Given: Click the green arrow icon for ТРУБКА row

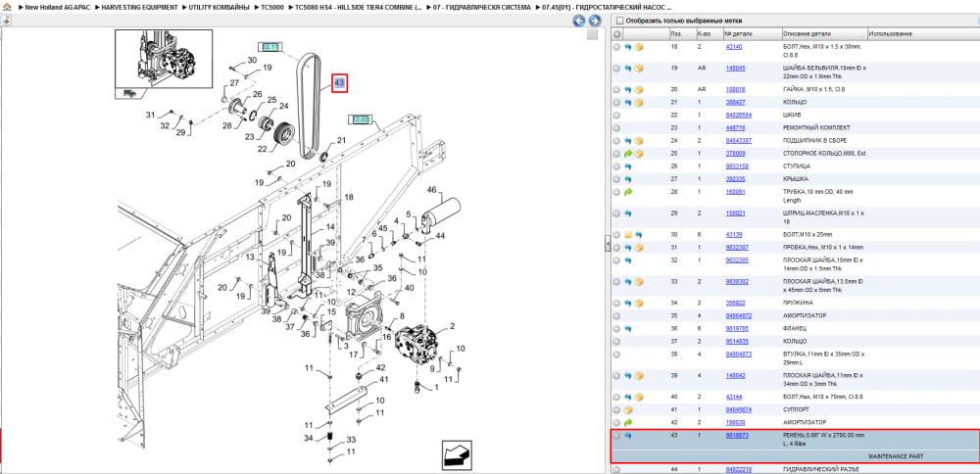Looking at the screenshot, I should tap(628, 192).
